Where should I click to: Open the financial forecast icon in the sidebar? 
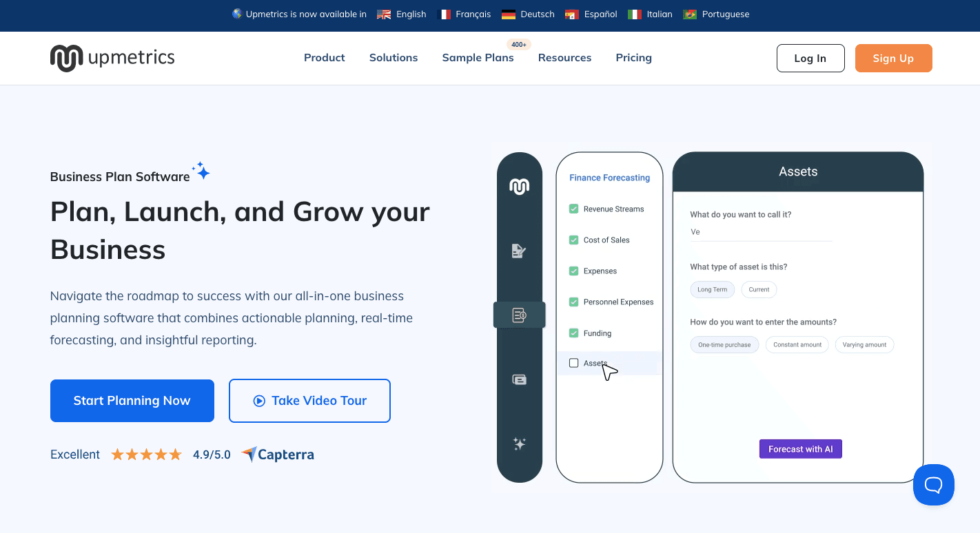click(x=520, y=315)
